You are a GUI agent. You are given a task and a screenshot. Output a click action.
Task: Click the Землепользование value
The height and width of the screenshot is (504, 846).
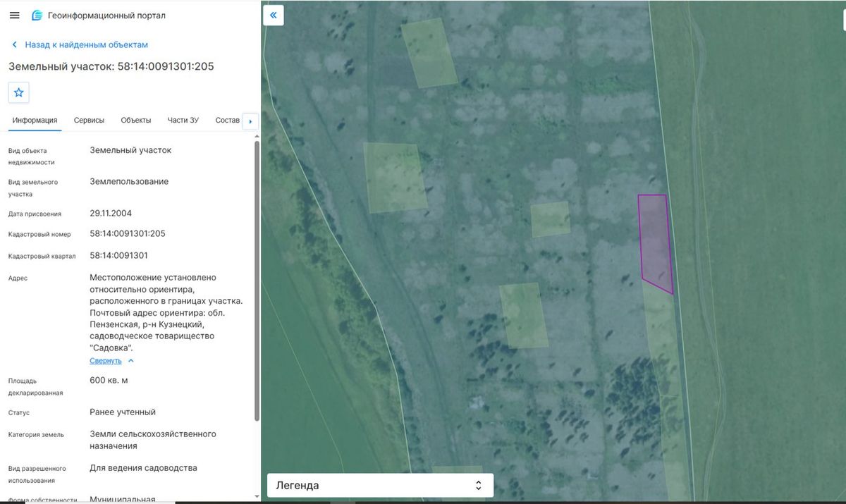tap(129, 181)
